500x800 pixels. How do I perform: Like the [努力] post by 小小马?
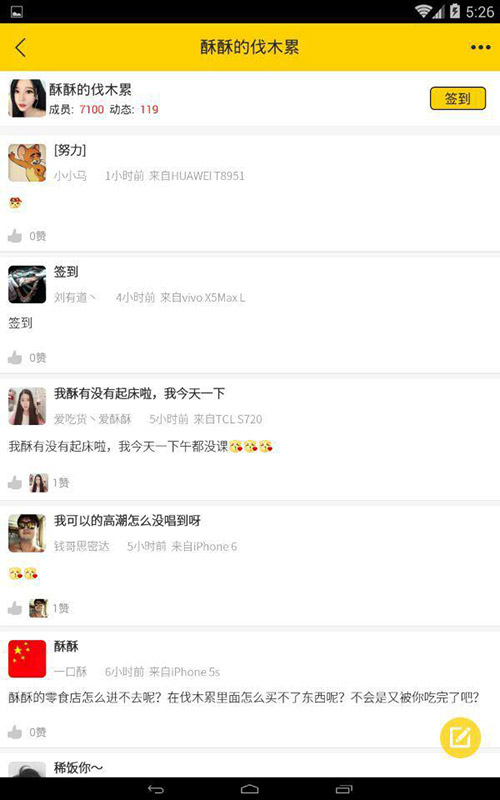[15, 236]
